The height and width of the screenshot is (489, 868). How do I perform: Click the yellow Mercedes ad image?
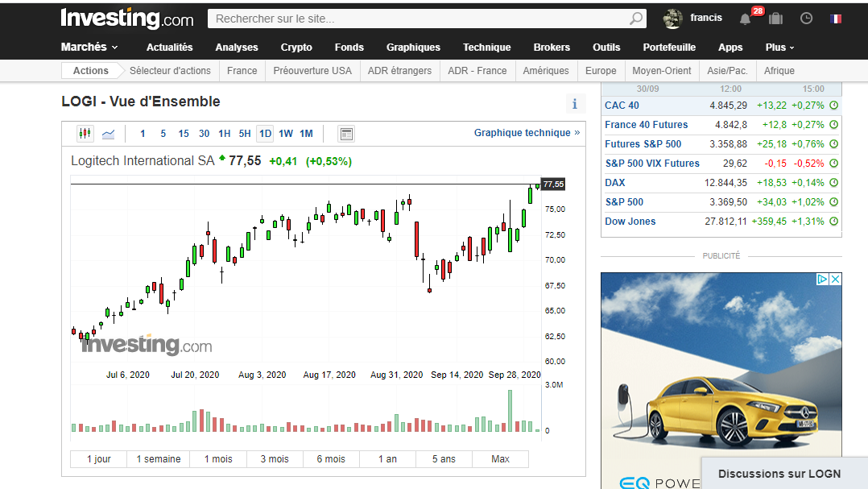coord(721,379)
